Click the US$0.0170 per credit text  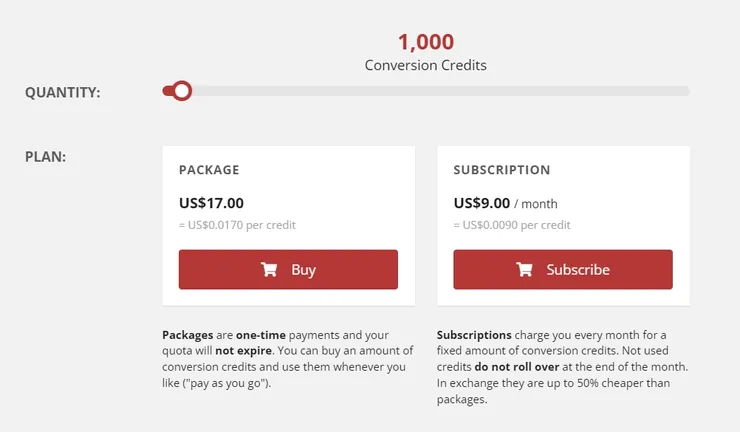pos(237,225)
